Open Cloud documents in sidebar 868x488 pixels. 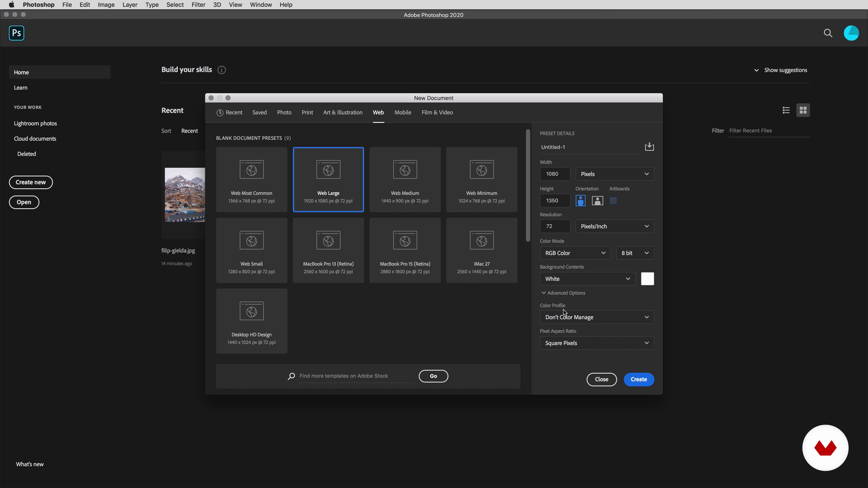[x=35, y=139]
